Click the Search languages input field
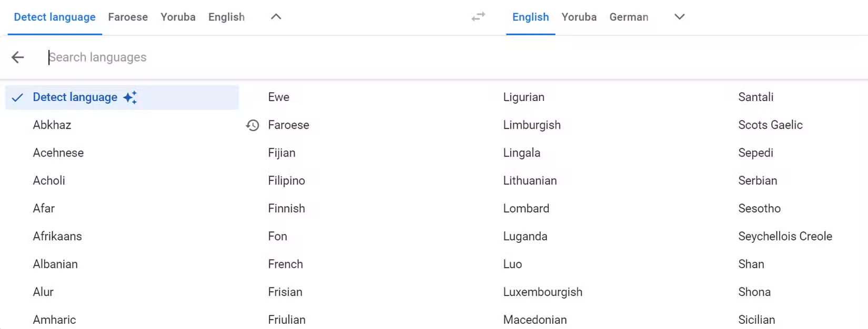 pos(316,57)
